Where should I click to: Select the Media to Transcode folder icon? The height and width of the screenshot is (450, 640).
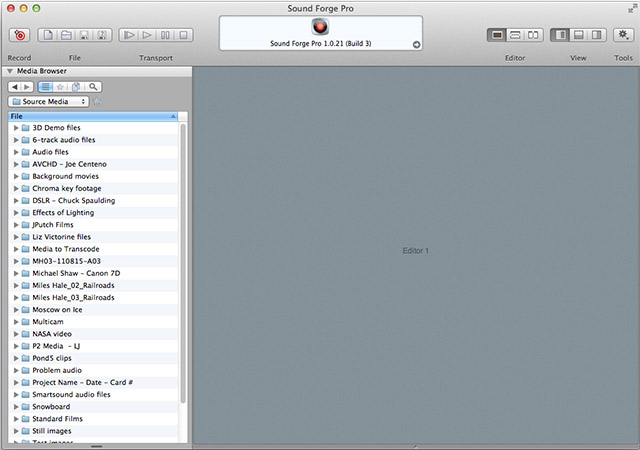(x=26, y=249)
